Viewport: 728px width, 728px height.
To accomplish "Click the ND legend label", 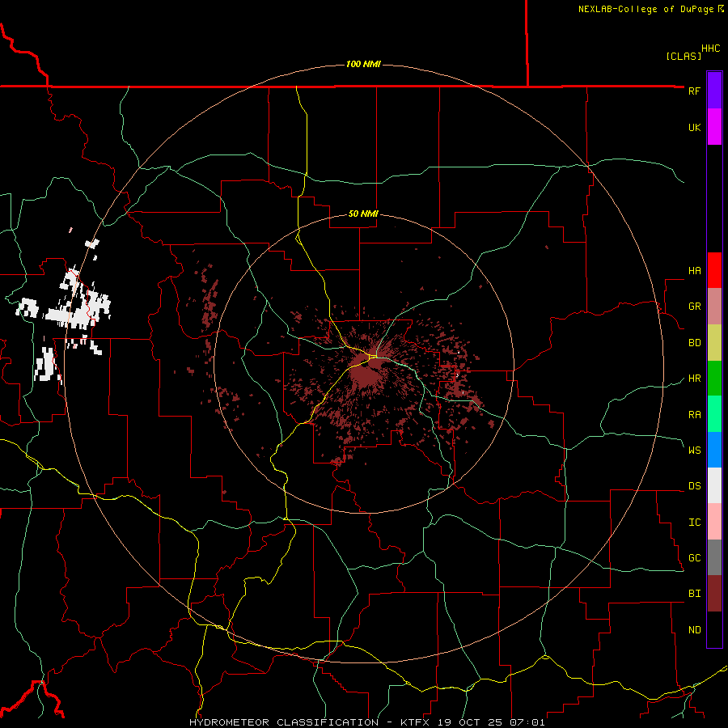I will (694, 630).
